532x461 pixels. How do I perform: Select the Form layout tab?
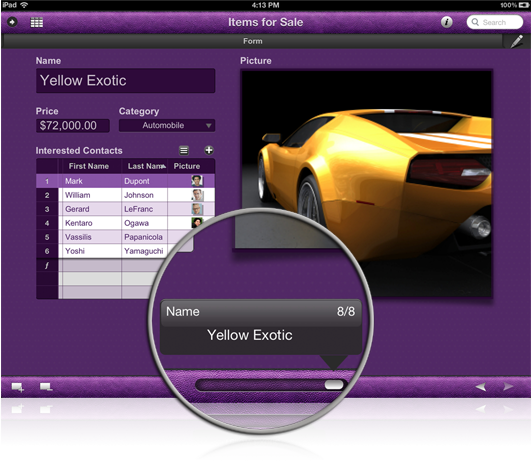252,41
